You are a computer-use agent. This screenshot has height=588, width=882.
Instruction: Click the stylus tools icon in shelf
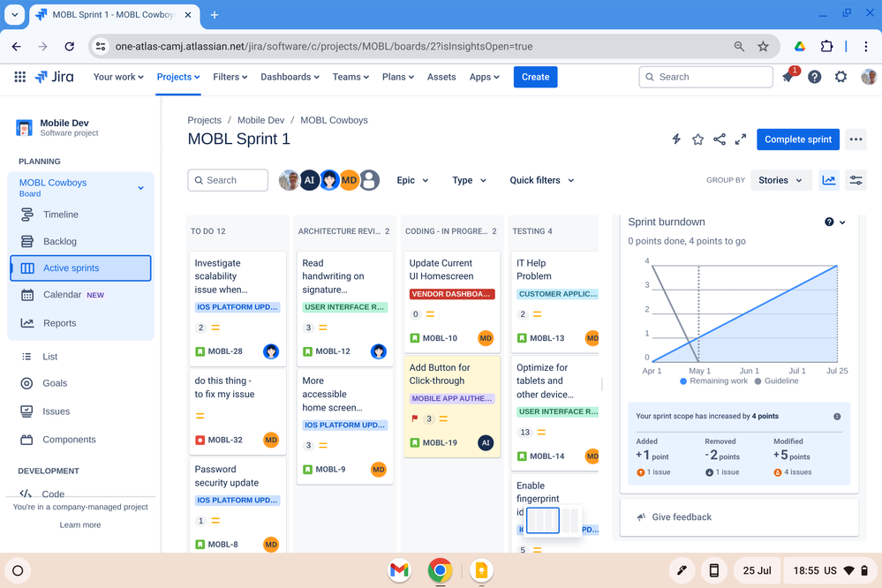[682, 570]
